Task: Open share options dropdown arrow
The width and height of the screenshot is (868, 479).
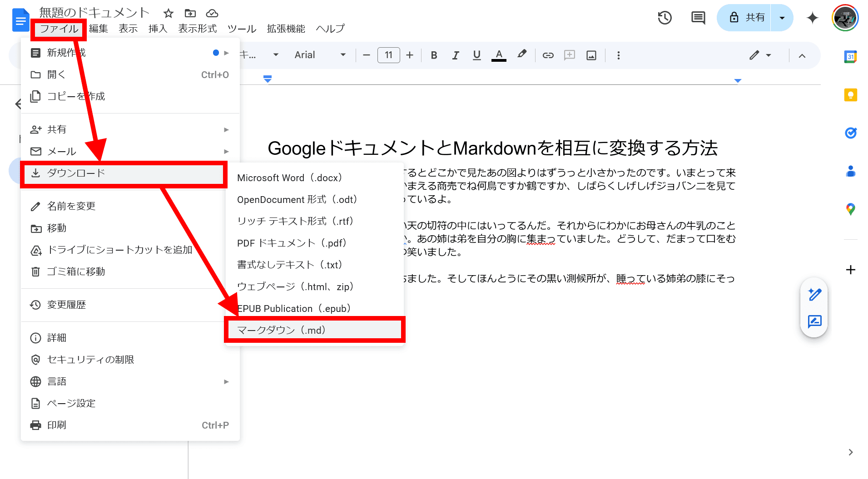Action: pyautogui.click(x=782, y=18)
